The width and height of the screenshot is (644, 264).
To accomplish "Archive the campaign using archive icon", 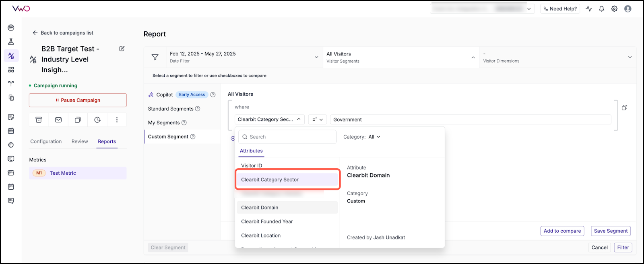I will pos(39,120).
